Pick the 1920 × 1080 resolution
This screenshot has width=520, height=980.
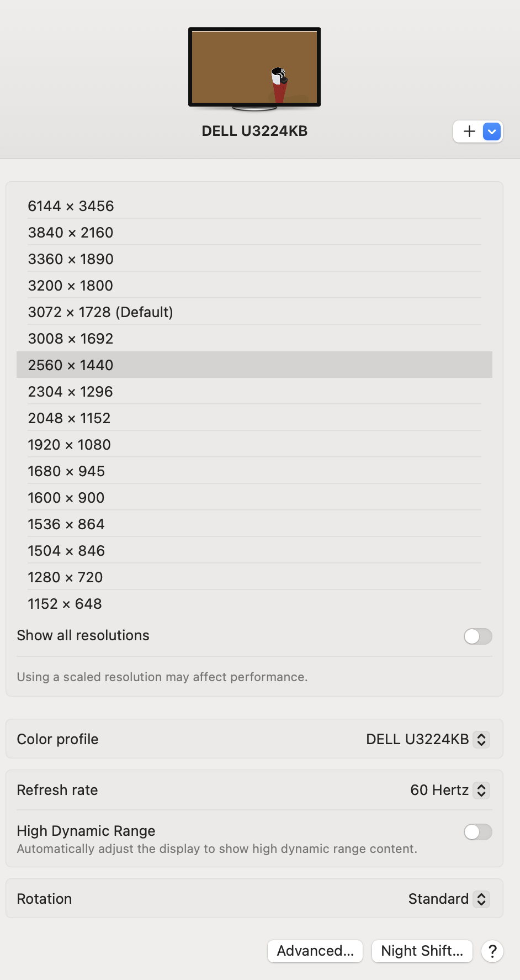[254, 445]
